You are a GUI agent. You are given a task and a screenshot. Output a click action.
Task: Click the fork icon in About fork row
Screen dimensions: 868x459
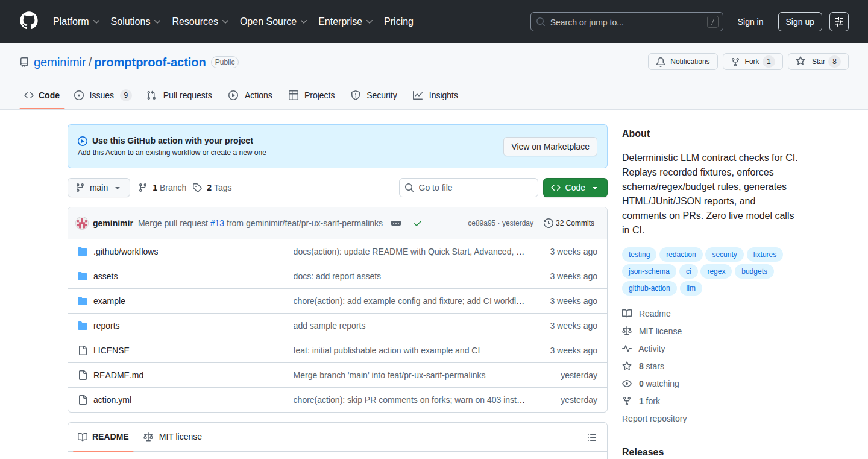[627, 401]
